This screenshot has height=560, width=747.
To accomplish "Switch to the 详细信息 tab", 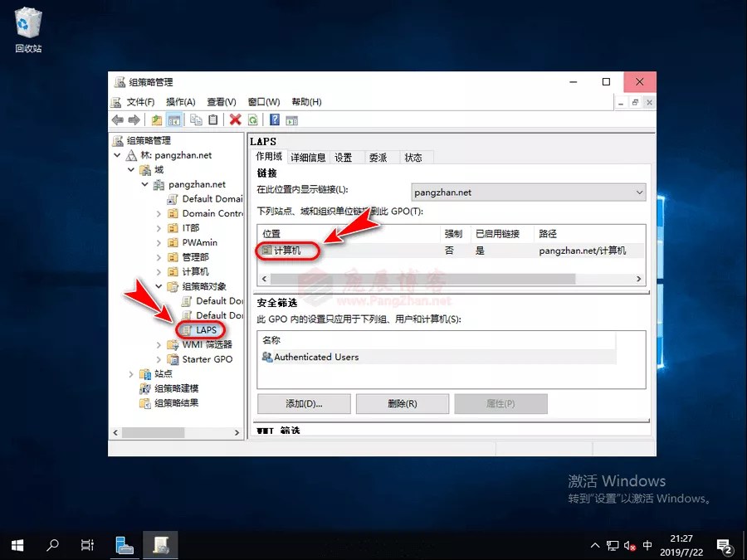I will click(x=308, y=158).
